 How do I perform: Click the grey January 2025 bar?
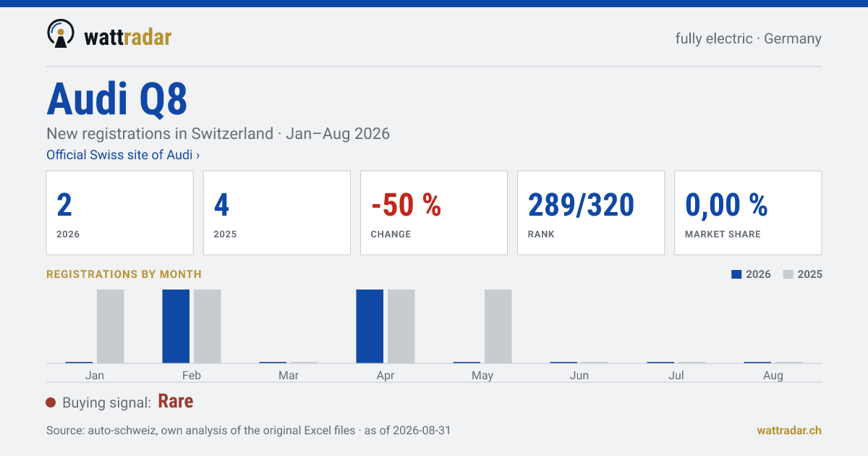pyautogui.click(x=111, y=326)
